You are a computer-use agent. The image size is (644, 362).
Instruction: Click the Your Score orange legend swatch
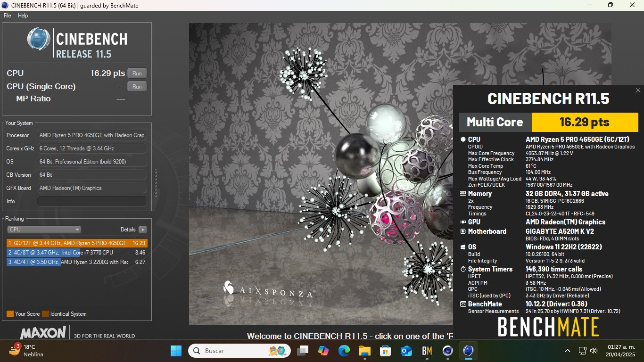coord(10,314)
